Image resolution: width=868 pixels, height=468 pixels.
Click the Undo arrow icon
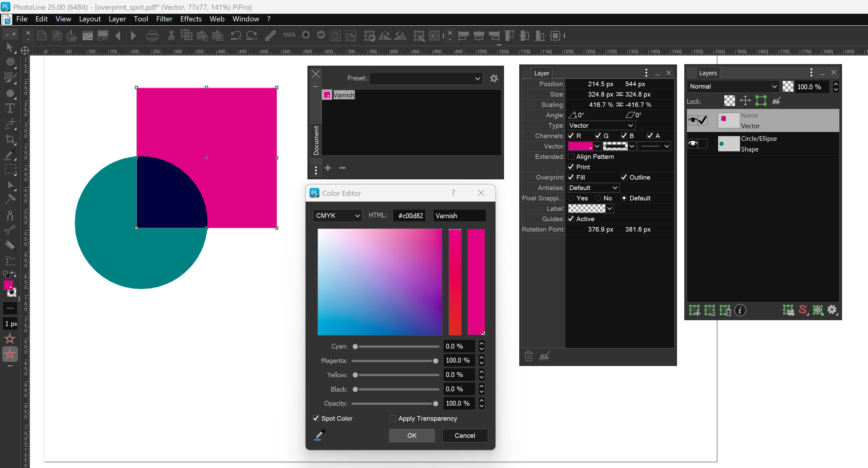tap(236, 35)
